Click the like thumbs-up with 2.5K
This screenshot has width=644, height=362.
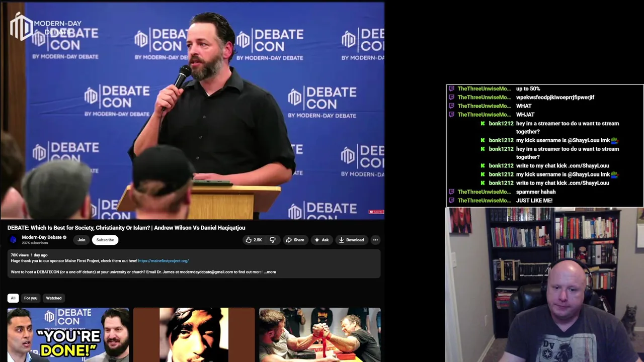[x=254, y=240]
